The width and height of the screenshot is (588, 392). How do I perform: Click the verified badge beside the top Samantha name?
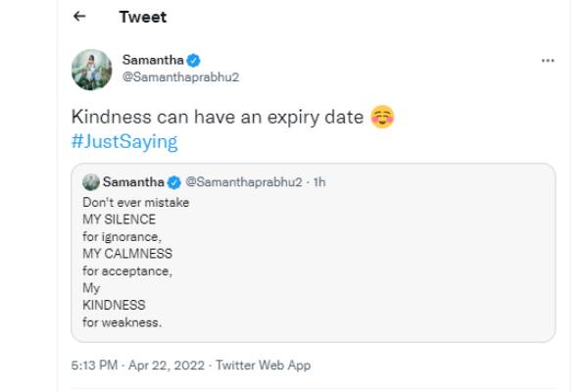tap(193, 60)
